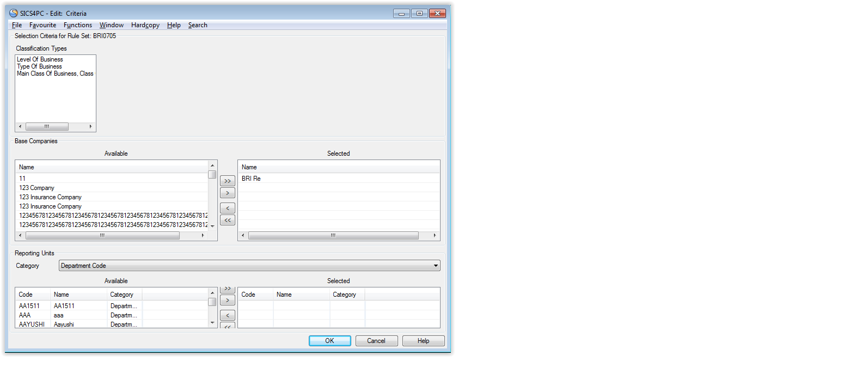Open the Functions menu
Image resolution: width=868 pixels, height=386 pixels.
[x=77, y=25]
